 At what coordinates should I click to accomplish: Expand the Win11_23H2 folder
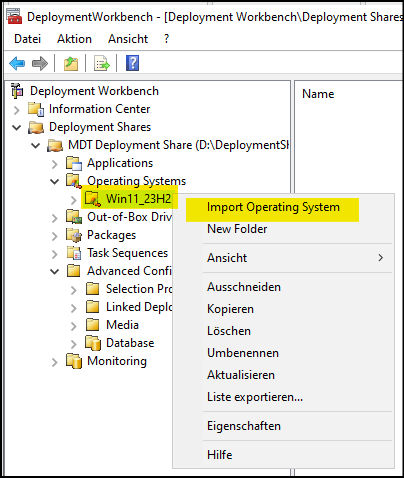pos(74,200)
